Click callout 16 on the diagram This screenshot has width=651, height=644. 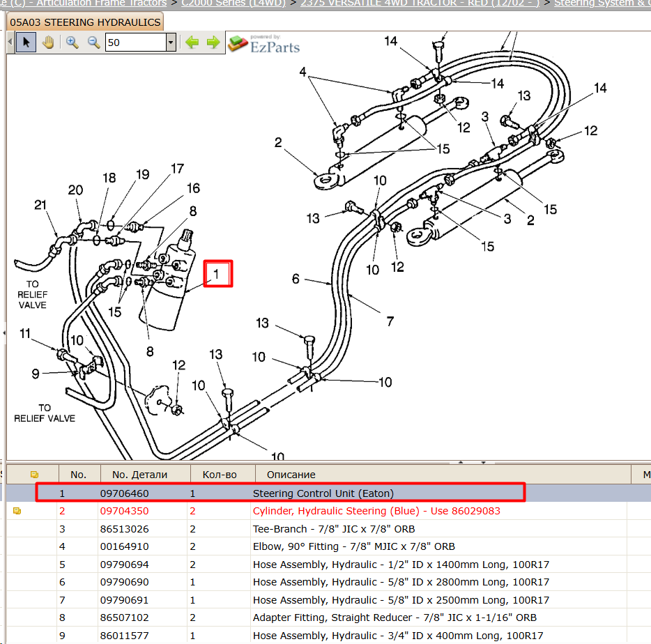coord(194,188)
